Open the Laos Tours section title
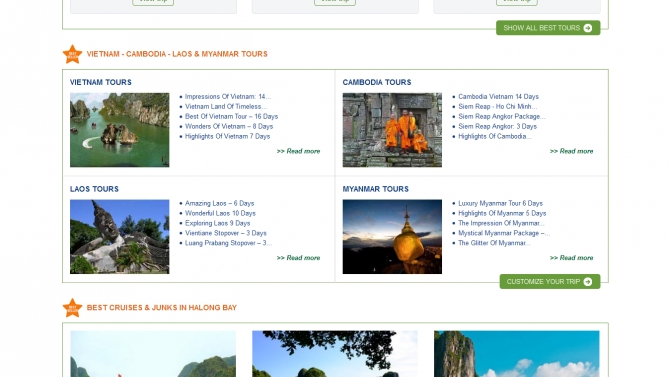This screenshot has width=670, height=377. coord(94,189)
